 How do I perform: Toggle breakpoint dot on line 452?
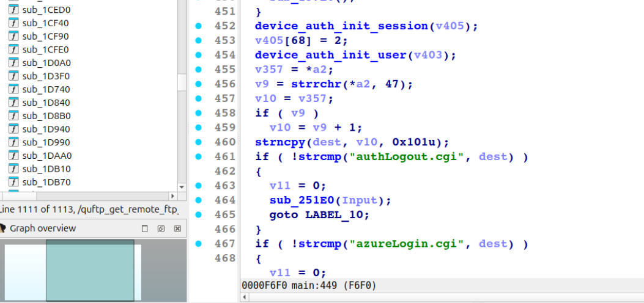coord(198,26)
